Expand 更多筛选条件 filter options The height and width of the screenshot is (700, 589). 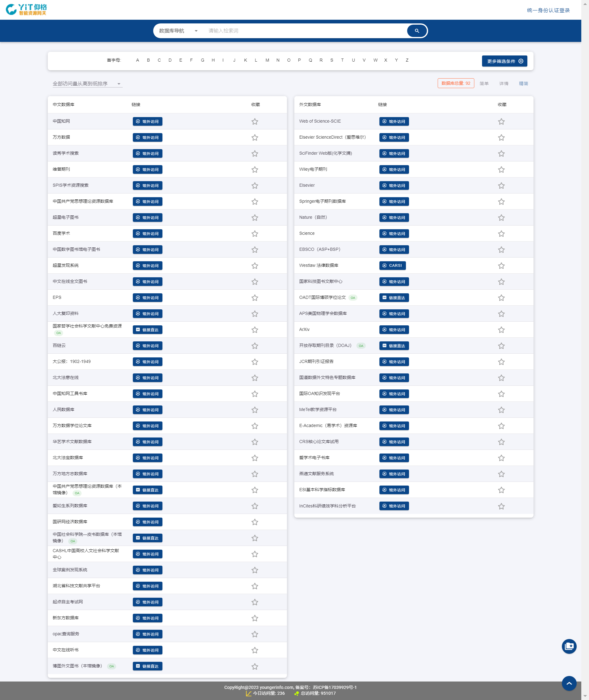(505, 61)
